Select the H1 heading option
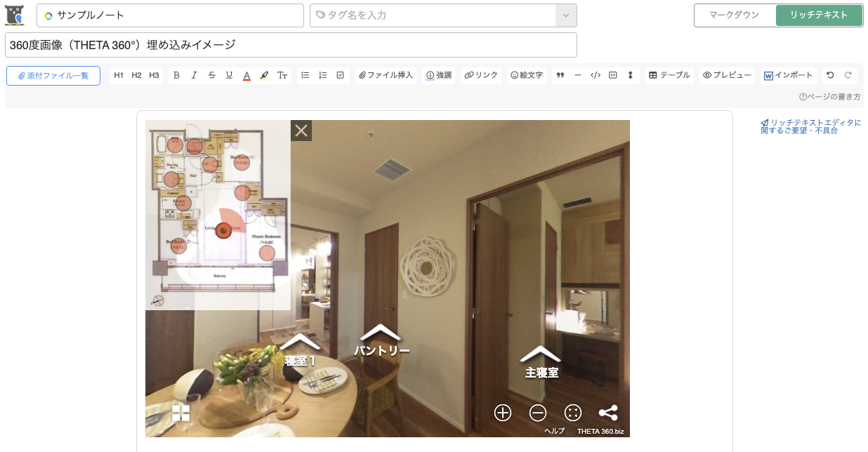 pos(119,76)
